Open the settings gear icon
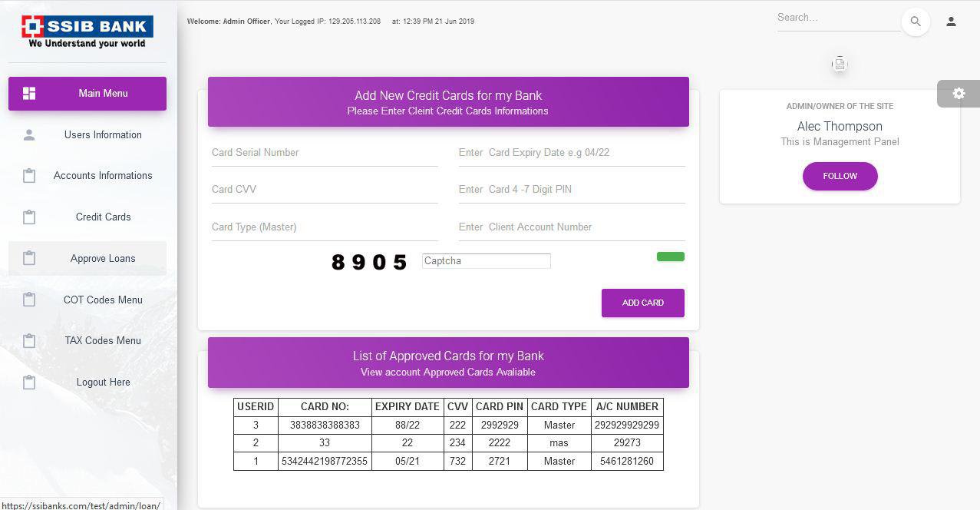 tap(958, 93)
